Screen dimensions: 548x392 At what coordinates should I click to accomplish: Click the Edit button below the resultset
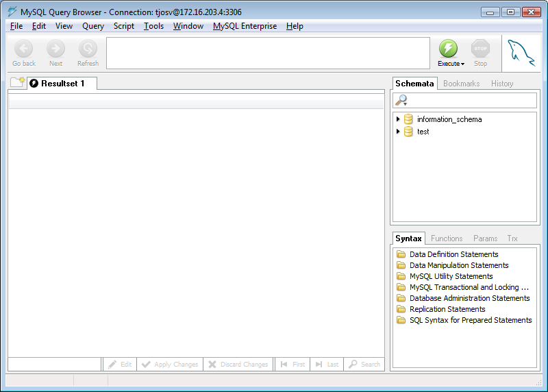(120, 365)
